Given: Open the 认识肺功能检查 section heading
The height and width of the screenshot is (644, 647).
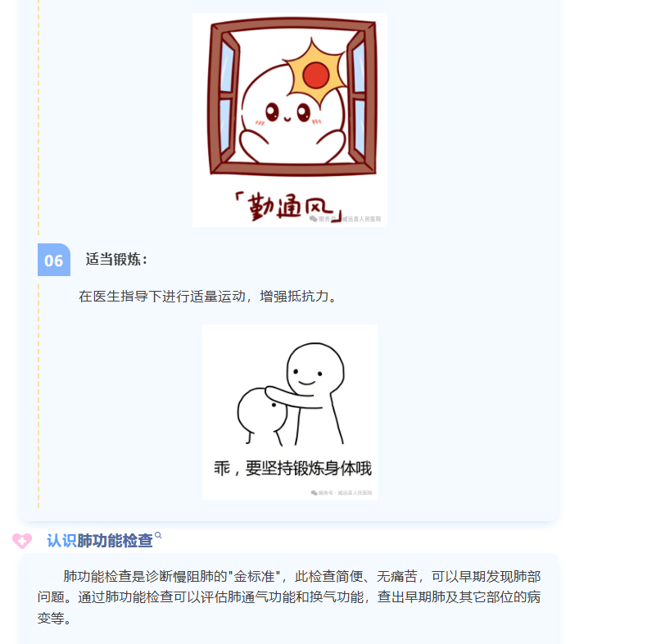Looking at the screenshot, I should point(100,541).
